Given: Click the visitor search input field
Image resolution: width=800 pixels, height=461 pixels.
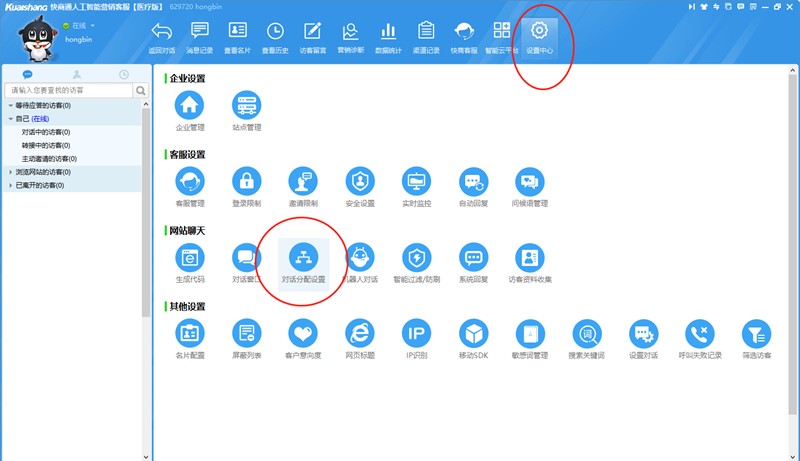Looking at the screenshot, I should coord(68,91).
